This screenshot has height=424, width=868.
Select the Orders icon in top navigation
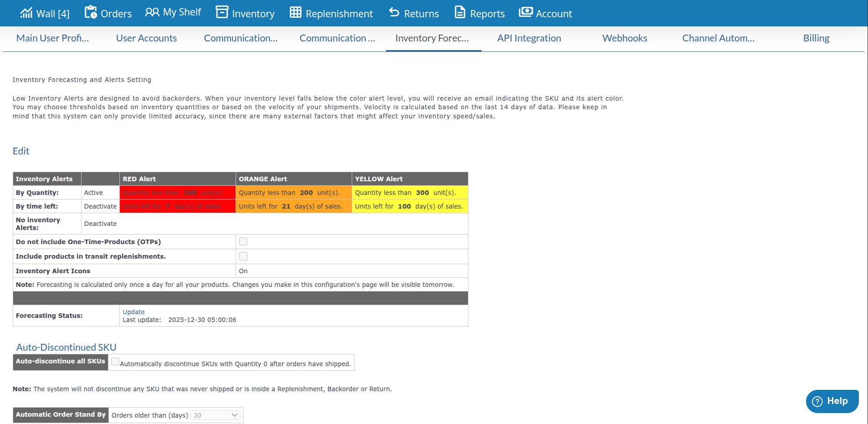[x=91, y=13]
